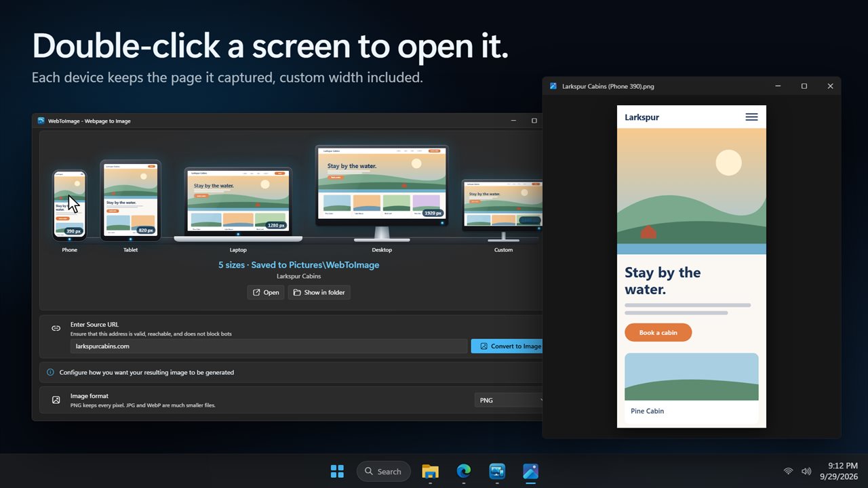Close the Larkspur Cabins image viewer window
Image resolution: width=868 pixels, height=488 pixels.
[830, 86]
